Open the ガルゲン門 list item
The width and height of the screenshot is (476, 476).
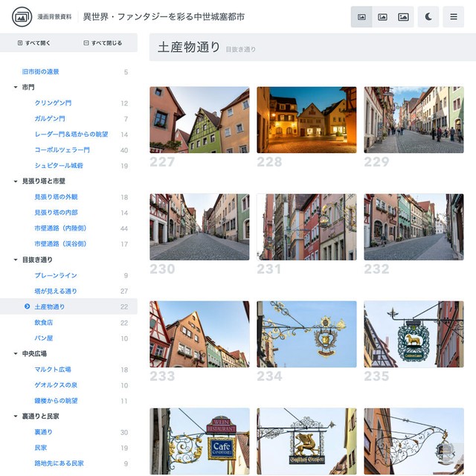point(50,119)
